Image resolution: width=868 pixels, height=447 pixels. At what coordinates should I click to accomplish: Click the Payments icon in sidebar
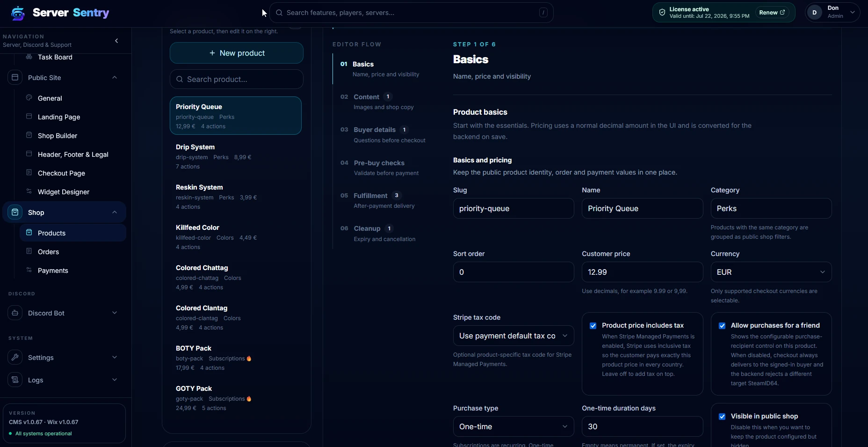click(29, 270)
